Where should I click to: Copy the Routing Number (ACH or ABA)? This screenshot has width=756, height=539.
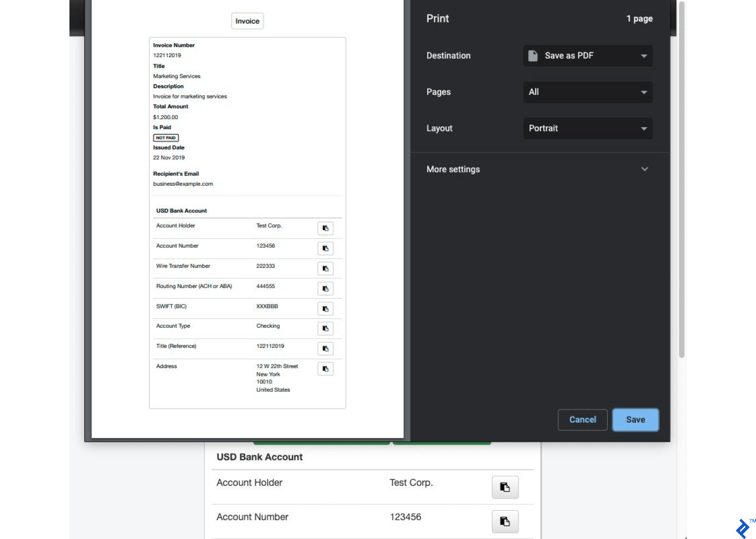[x=325, y=289]
